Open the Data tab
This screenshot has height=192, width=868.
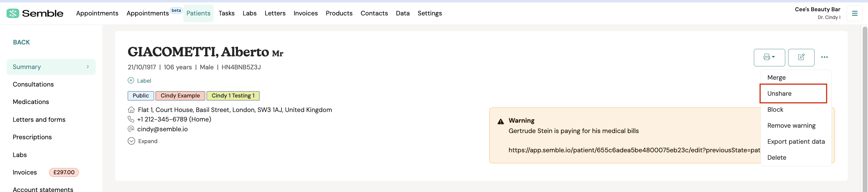403,13
